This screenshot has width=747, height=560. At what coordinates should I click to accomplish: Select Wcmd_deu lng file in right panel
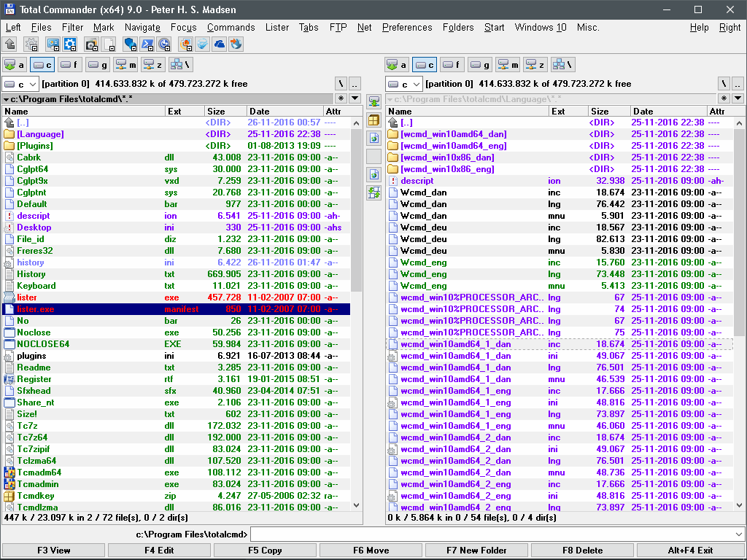(560, 239)
